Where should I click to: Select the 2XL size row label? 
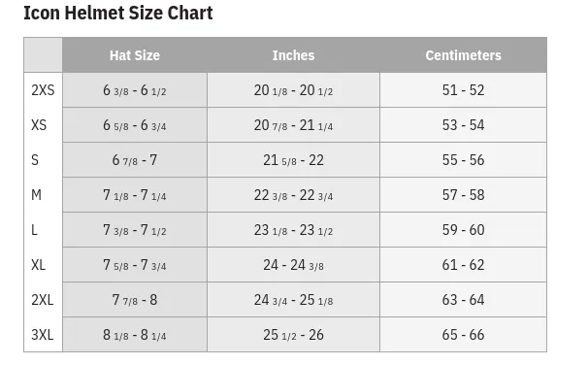click(43, 300)
